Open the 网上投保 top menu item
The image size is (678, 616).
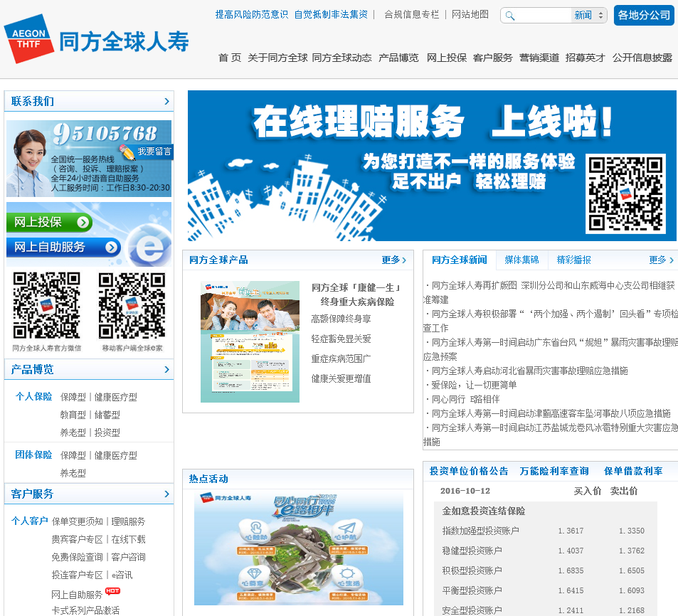click(447, 58)
